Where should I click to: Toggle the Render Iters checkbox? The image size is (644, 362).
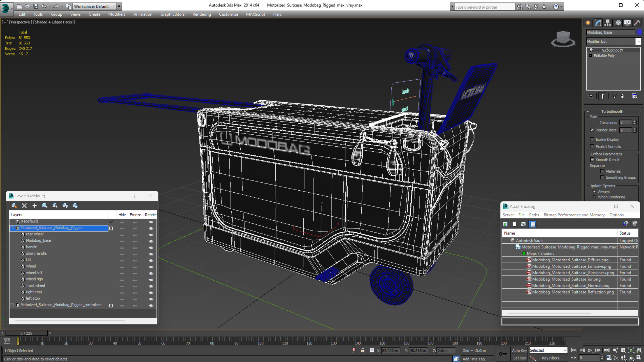[592, 130]
